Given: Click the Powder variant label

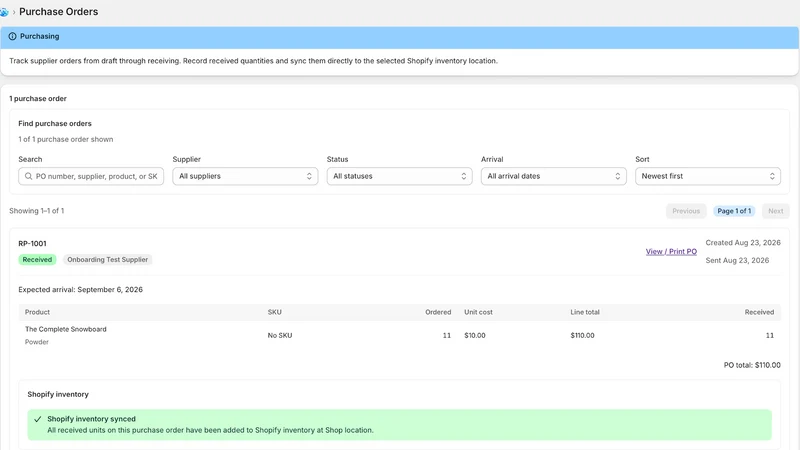Looking at the screenshot, I should 37,342.
